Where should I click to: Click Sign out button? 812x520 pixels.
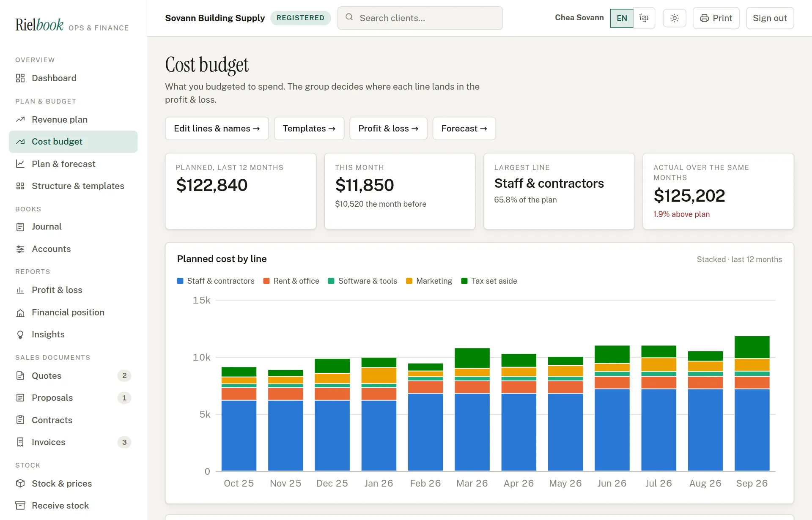(770, 18)
